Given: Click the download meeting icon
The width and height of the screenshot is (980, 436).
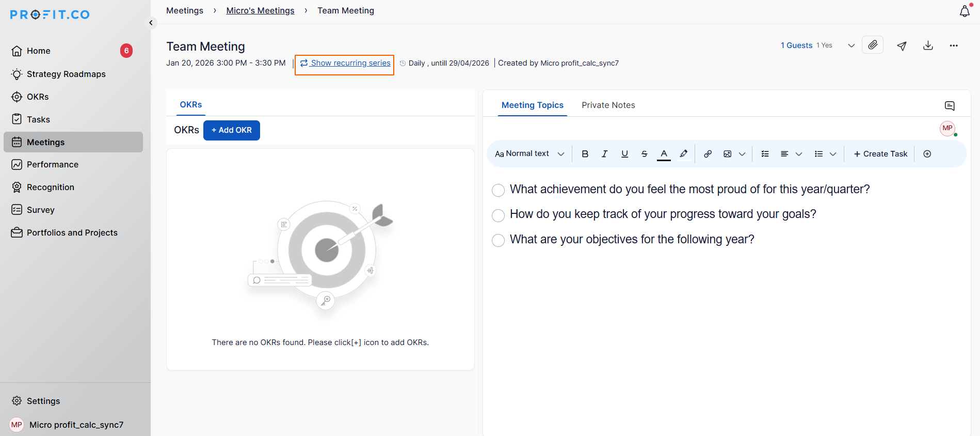Looking at the screenshot, I should (x=928, y=45).
